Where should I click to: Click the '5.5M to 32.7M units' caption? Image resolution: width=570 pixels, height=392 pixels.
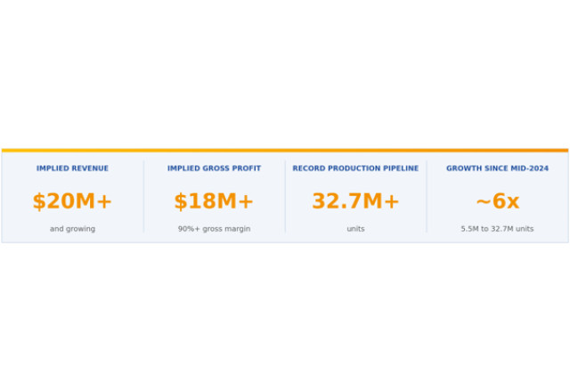click(497, 229)
